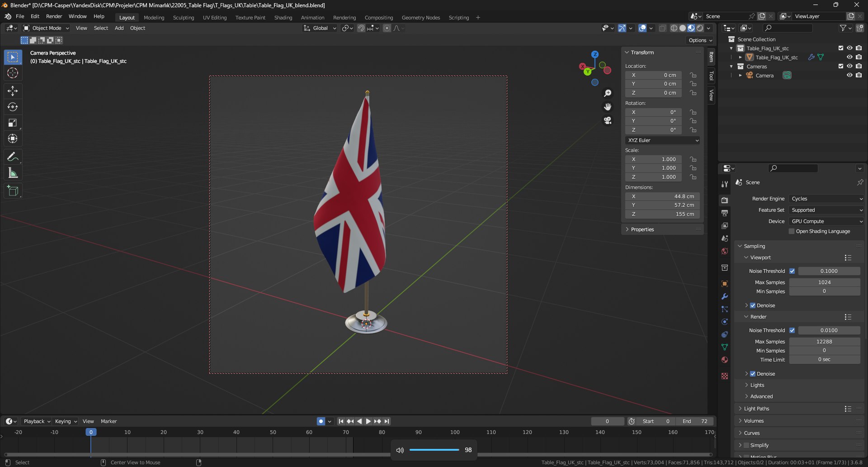Open the XYZ Euler rotation mode dropdown
This screenshot has height=467, width=868.
point(663,140)
